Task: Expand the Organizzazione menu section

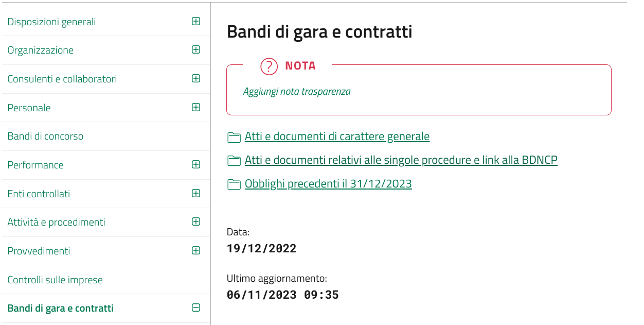Action: click(195, 50)
